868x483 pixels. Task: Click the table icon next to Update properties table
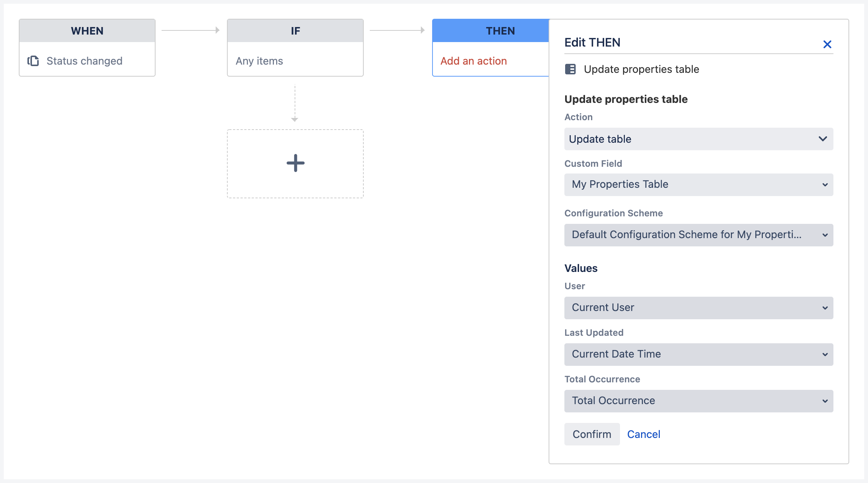tap(570, 69)
